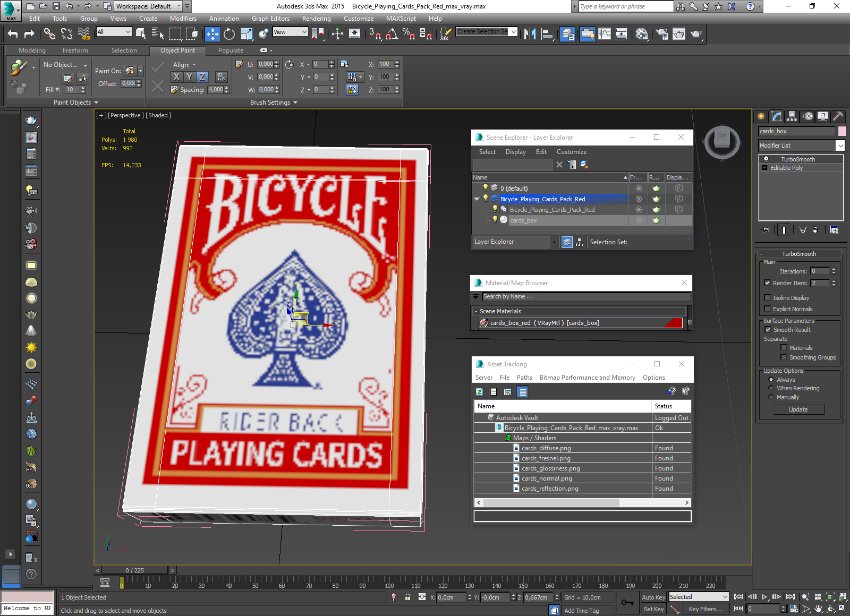The height and width of the screenshot is (616, 850).
Task: Click the Configure Modifier Sets icon
Action: tap(834, 229)
